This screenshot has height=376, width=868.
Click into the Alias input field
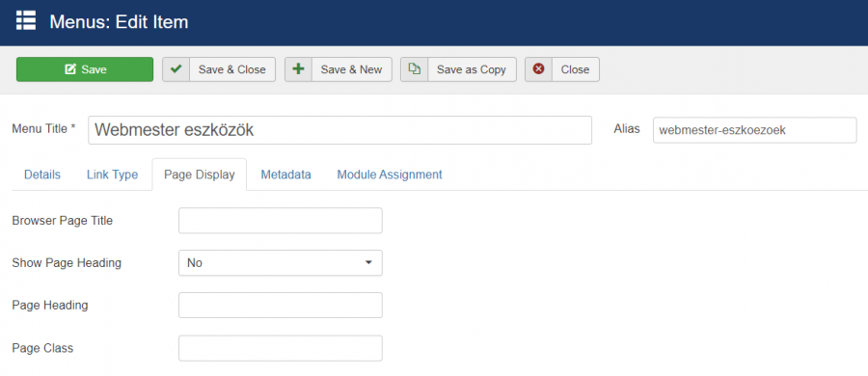tap(754, 130)
